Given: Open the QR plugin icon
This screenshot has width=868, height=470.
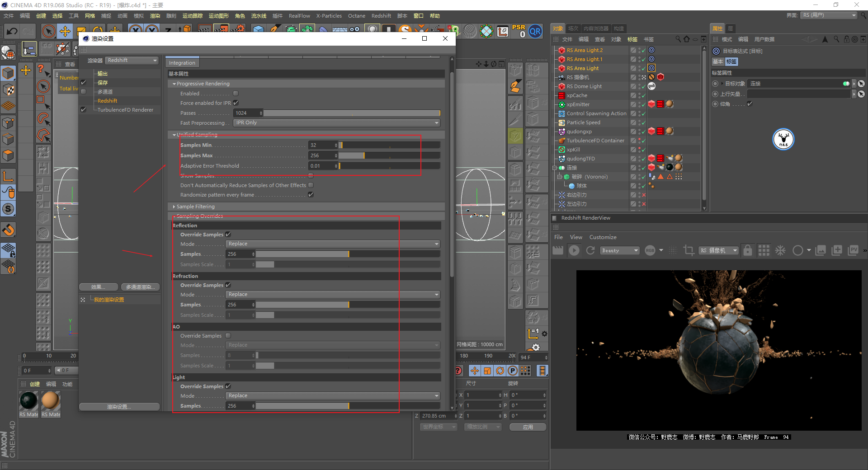Looking at the screenshot, I should click(535, 31).
